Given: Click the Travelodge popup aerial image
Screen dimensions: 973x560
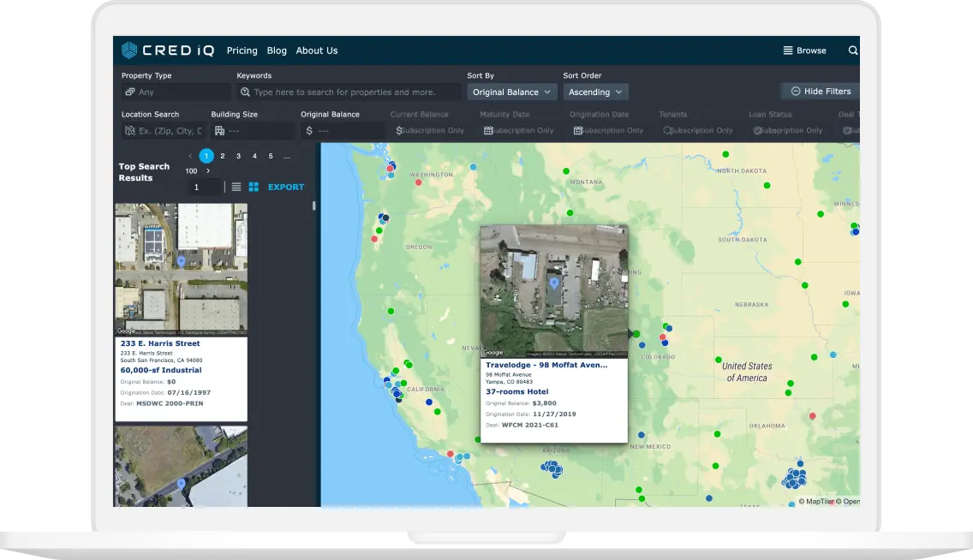Looking at the screenshot, I should coord(554,291).
